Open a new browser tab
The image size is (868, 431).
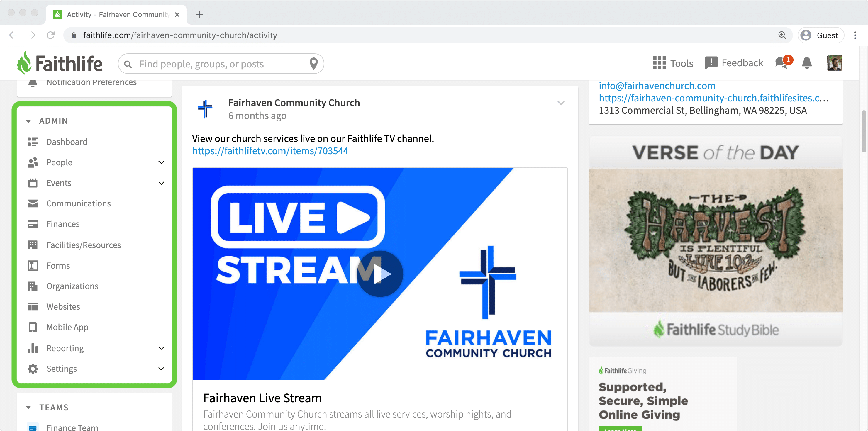pos(199,14)
